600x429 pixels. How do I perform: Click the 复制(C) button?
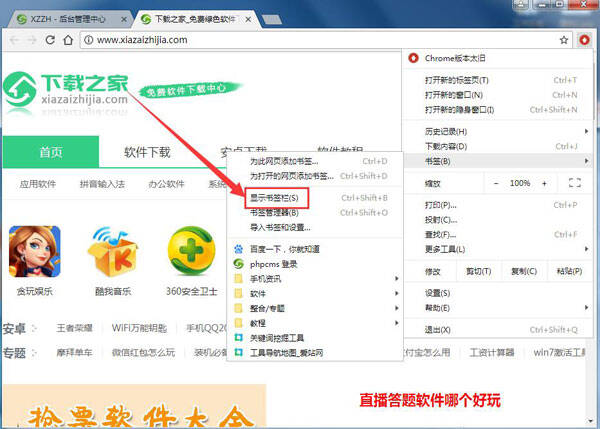pyautogui.click(x=524, y=271)
